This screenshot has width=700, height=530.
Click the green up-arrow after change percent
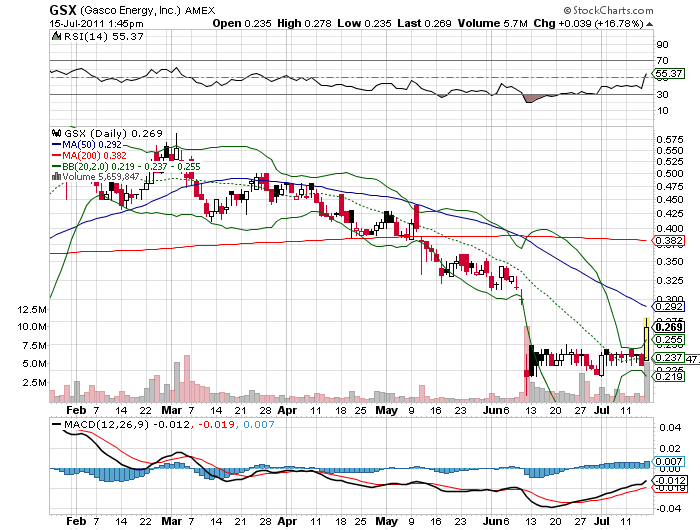tap(650, 24)
